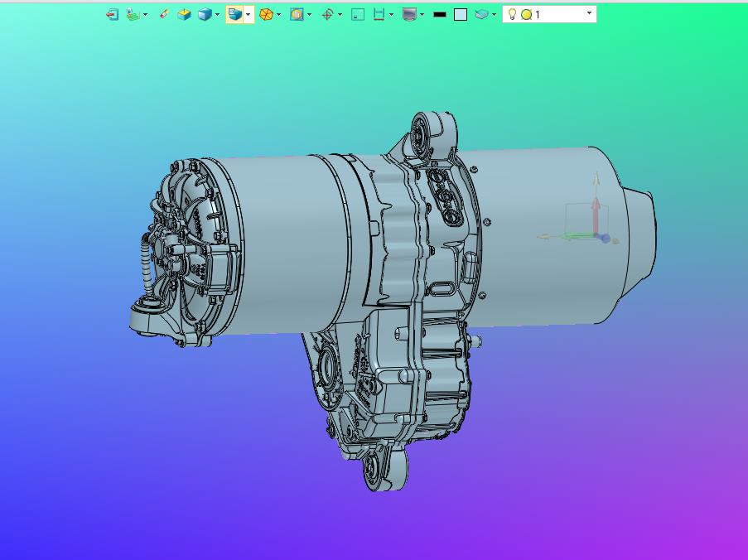Click the exit arrow icon at toolbar start

(x=112, y=15)
